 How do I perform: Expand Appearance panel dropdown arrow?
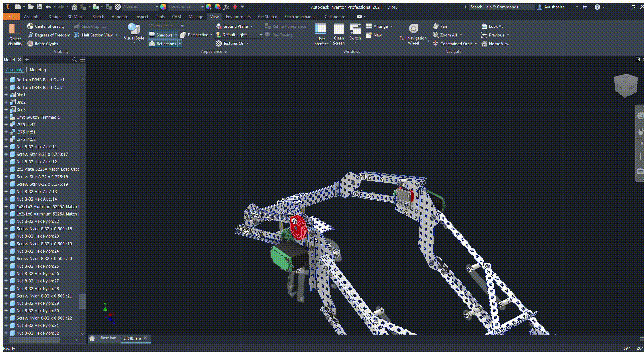coord(226,52)
